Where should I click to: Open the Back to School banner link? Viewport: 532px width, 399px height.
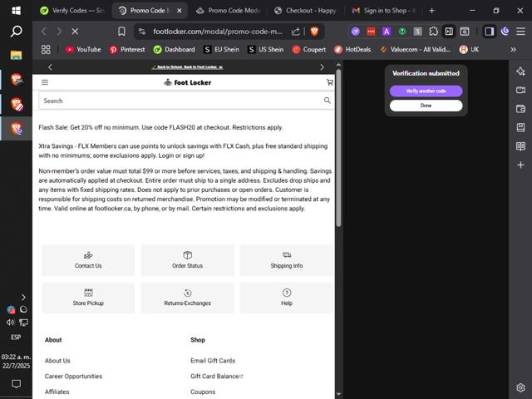(187, 67)
